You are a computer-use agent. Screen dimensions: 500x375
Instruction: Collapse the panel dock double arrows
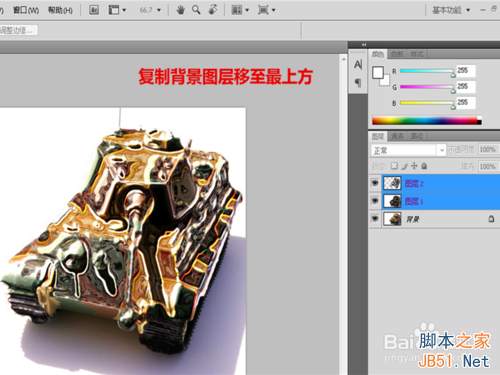click(x=364, y=44)
